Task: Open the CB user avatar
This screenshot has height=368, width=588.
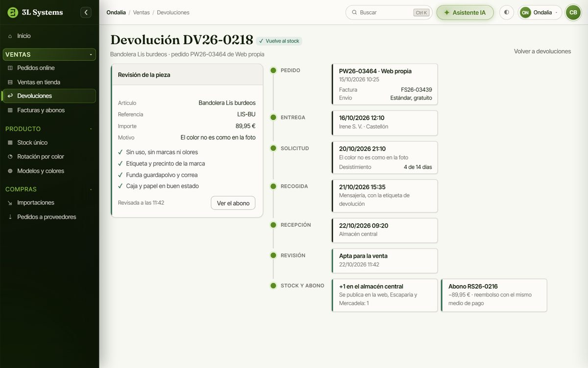Action: coord(573,12)
